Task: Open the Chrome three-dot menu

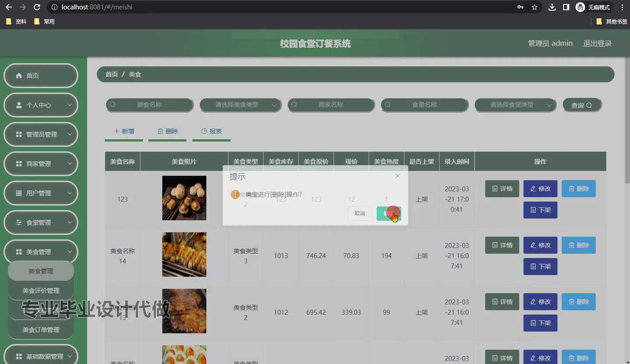Action: pos(622,7)
